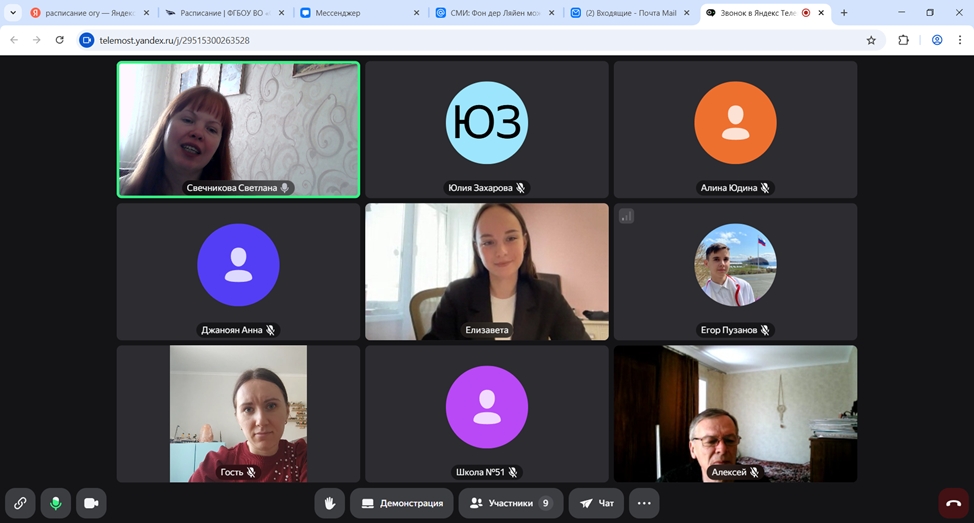
Task: End the call with the red hang-up button
Action: click(953, 503)
